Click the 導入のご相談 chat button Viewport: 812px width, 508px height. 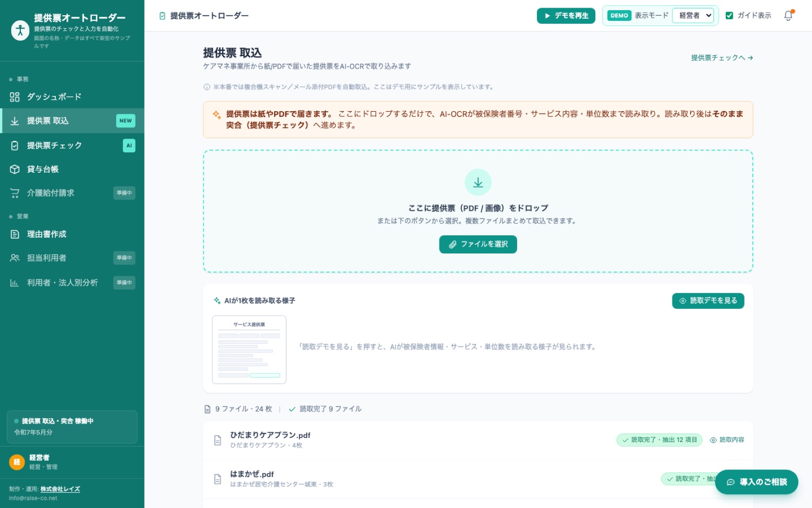[x=757, y=482]
